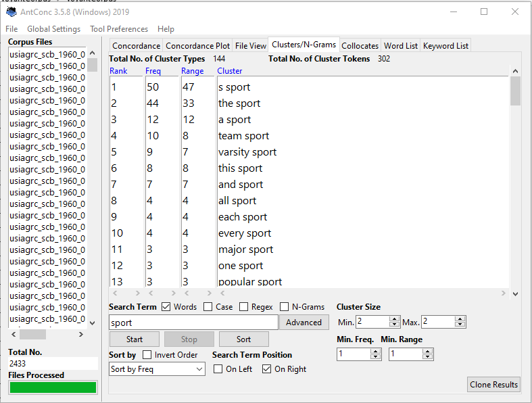
Task: Enable the N-Grams checkbox
Action: 285,307
